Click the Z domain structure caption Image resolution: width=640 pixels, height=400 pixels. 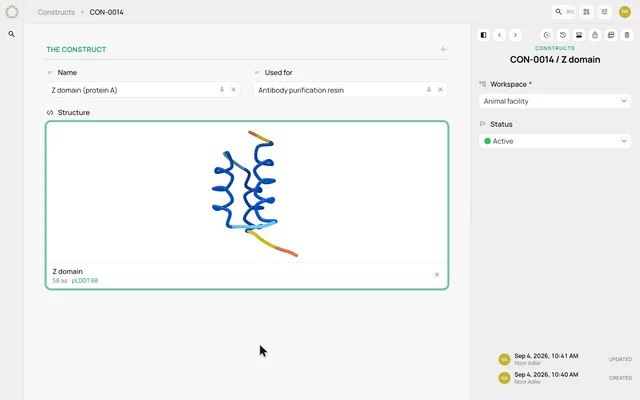click(67, 271)
